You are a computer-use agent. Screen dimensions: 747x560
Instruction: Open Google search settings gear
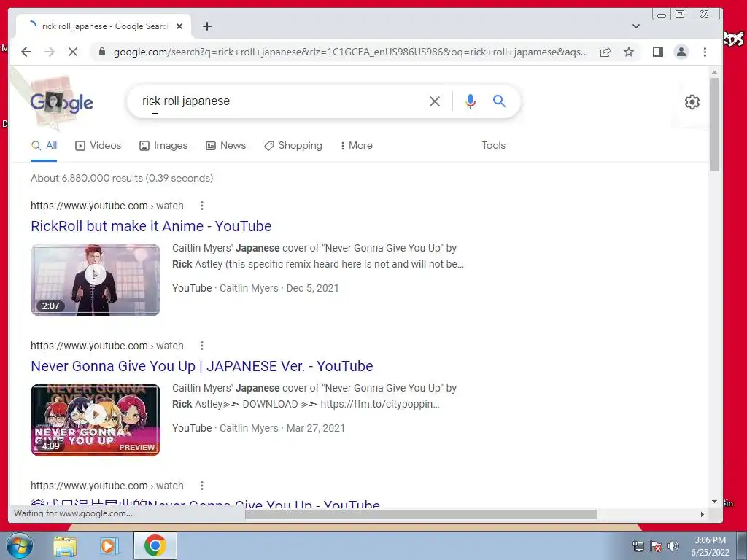[692, 102]
